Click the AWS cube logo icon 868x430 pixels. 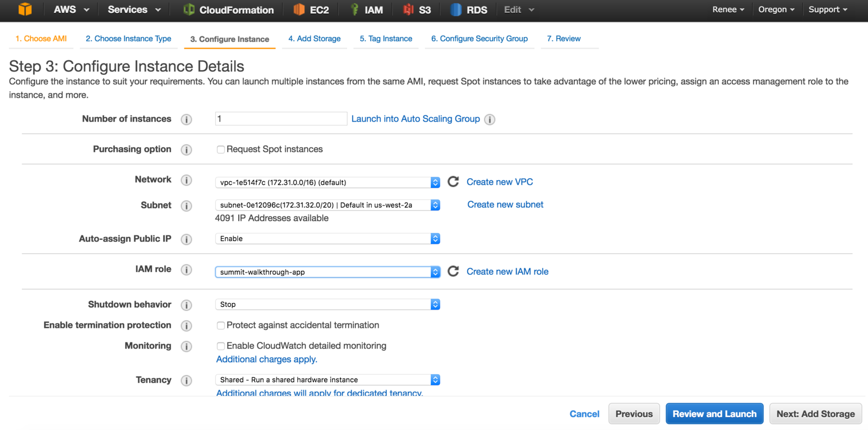pos(25,9)
